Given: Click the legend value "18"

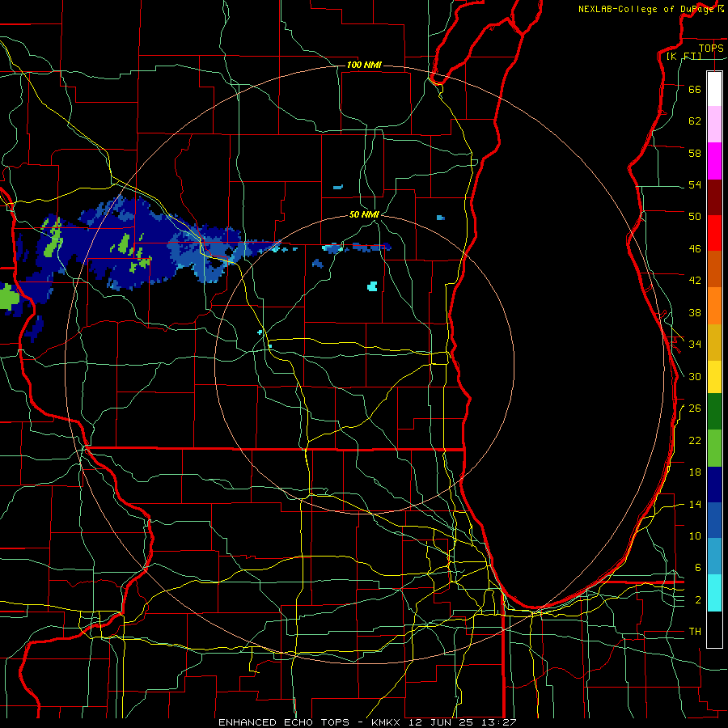Looking at the screenshot, I should click(695, 472).
